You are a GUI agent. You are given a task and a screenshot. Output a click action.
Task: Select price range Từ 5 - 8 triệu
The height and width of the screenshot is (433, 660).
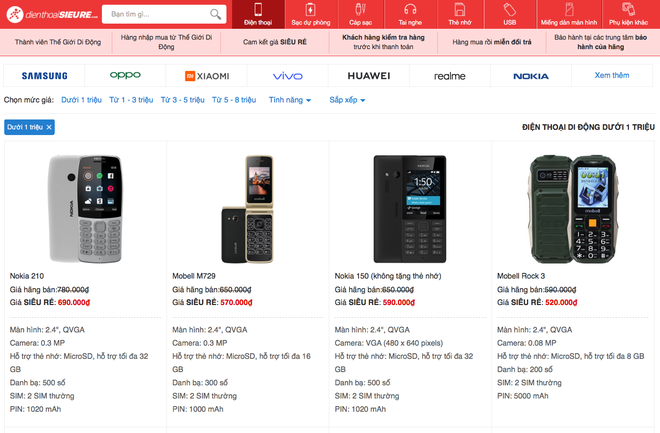(234, 100)
